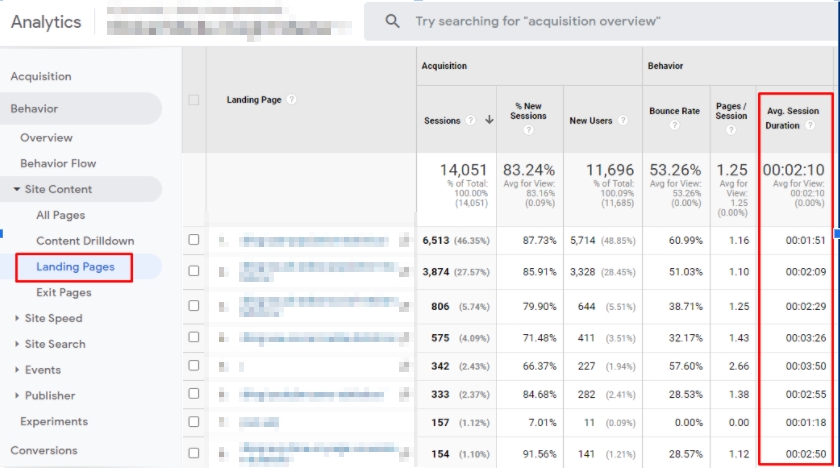Click help icon beside New Users header
This screenshot has width=840, height=468.
click(622, 121)
